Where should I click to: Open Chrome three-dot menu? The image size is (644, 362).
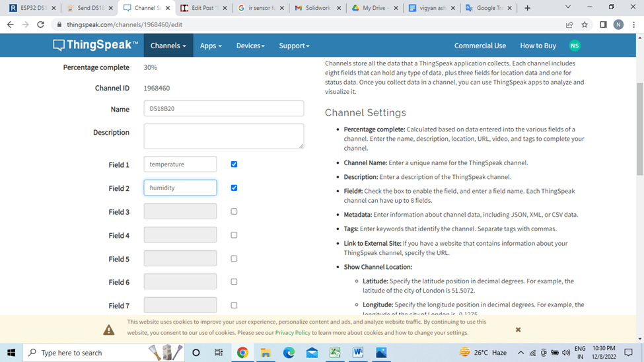633,24
